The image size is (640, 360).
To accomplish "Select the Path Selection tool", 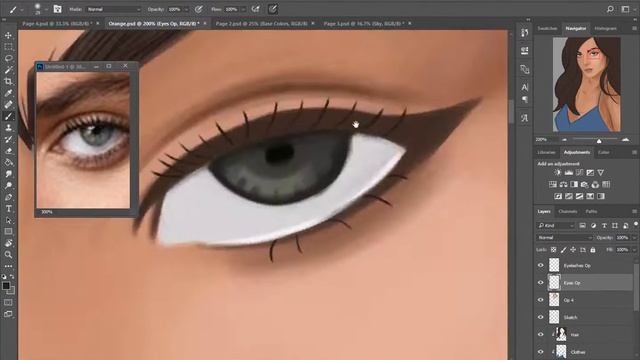I will click(8, 220).
